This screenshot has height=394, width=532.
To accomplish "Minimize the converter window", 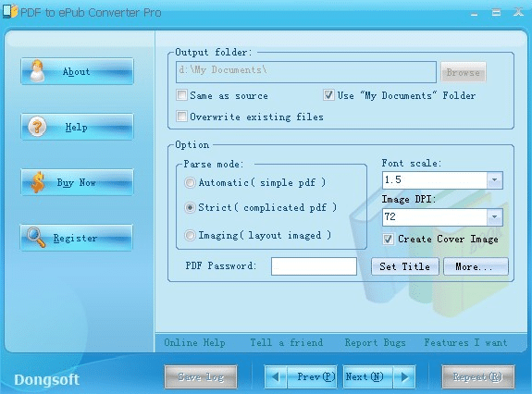I will pos(475,14).
